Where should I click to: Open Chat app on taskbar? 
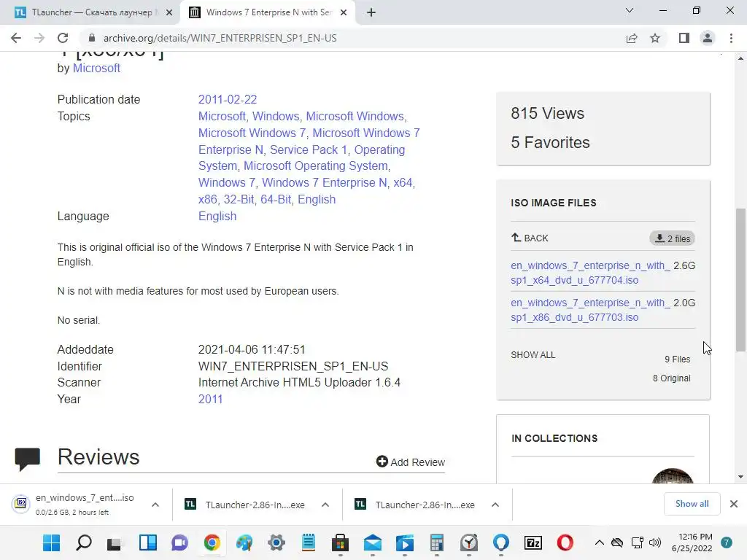[180, 542]
